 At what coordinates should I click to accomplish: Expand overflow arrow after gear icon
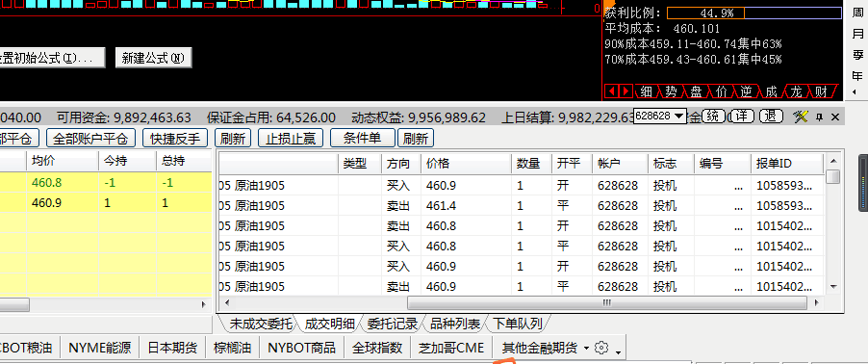619,352
